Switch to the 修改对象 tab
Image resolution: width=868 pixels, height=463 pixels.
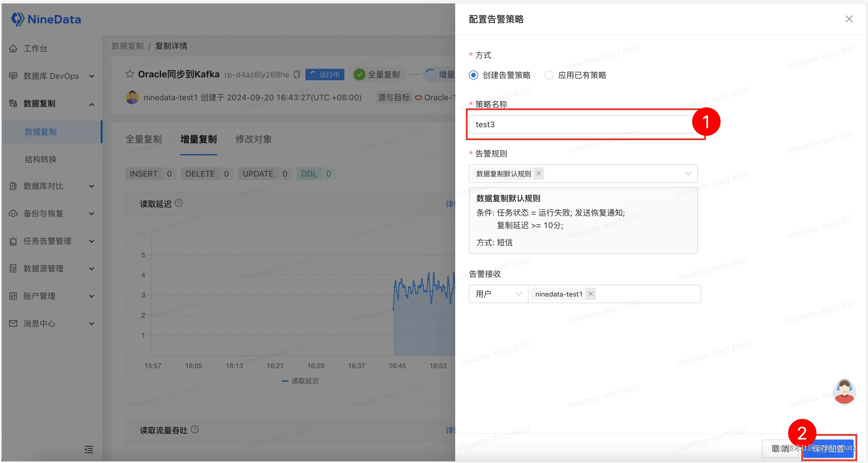click(253, 139)
